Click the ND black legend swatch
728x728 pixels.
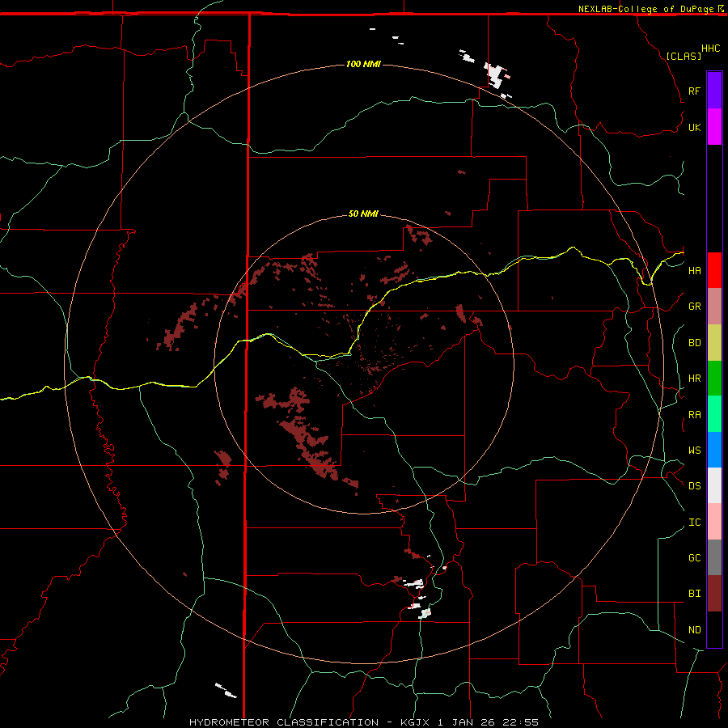pyautogui.click(x=714, y=629)
